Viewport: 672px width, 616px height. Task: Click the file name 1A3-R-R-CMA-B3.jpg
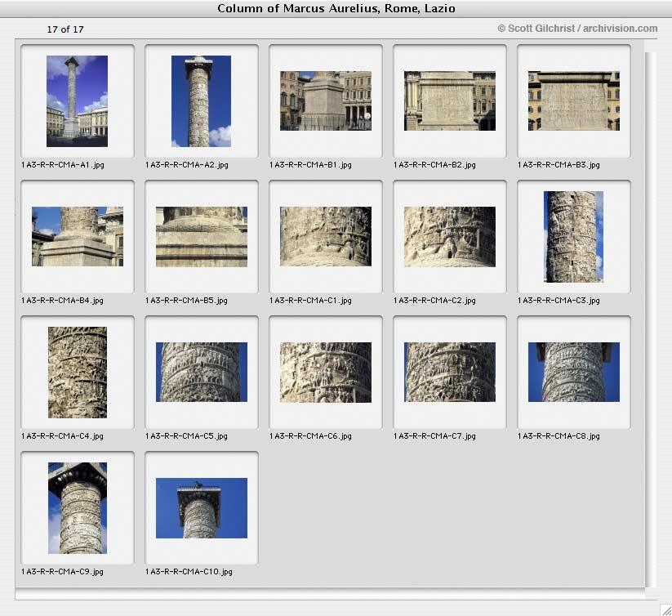click(559, 164)
